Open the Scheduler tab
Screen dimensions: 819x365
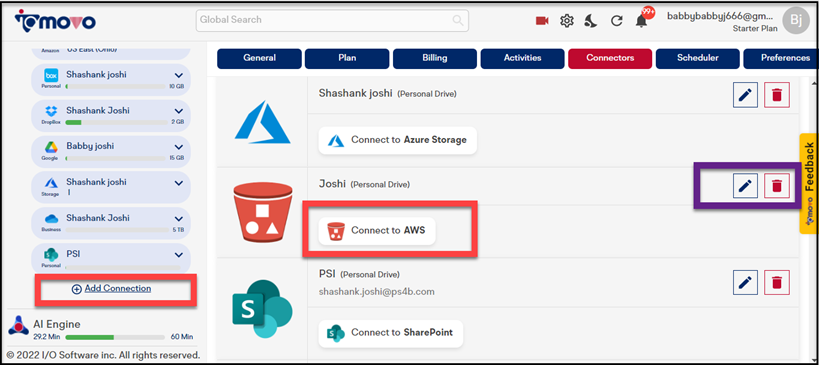(698, 58)
